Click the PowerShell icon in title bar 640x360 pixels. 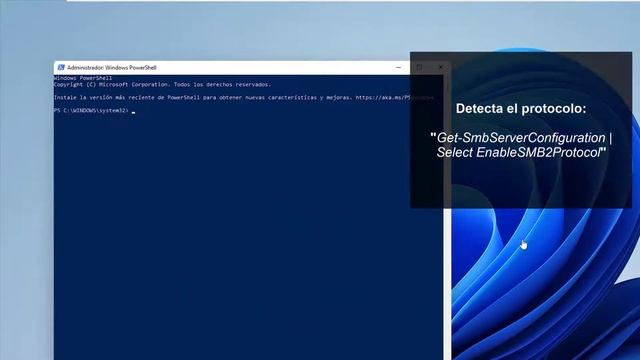[x=61, y=67]
